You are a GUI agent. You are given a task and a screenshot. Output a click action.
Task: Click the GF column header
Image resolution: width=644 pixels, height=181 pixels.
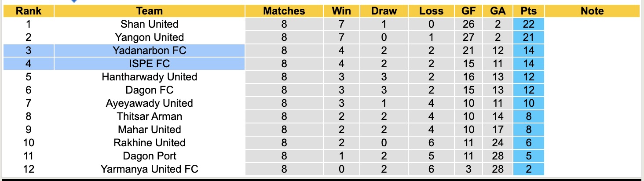(468, 11)
